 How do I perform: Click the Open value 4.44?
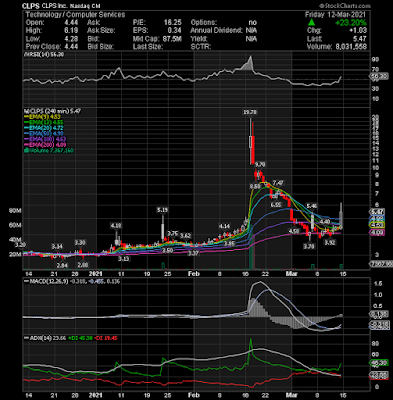point(72,22)
